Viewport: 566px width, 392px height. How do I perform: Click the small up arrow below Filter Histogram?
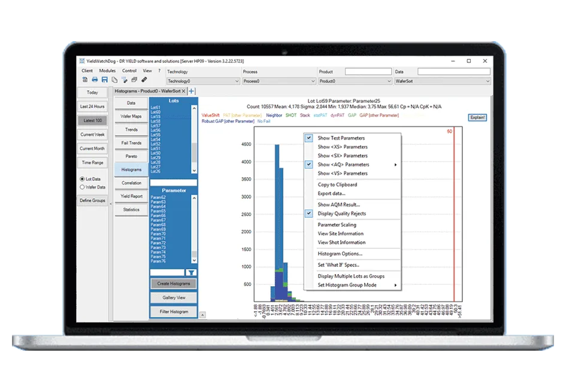pos(202,315)
